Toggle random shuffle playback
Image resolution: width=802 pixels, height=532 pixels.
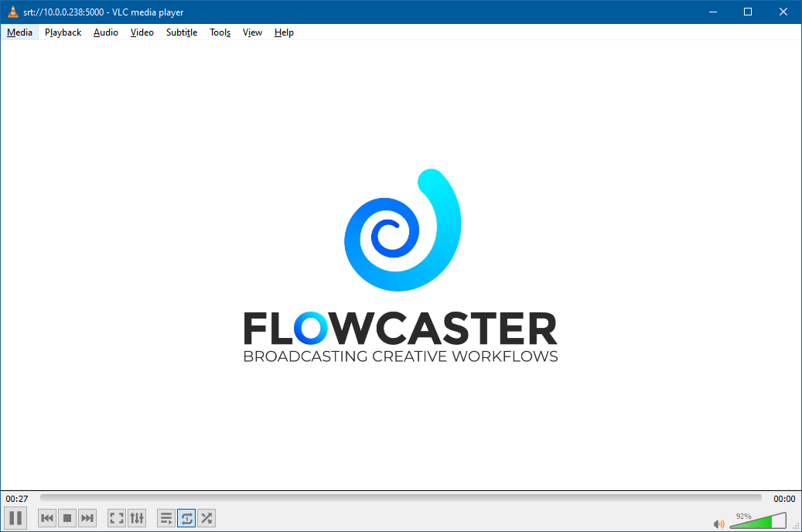(206, 518)
